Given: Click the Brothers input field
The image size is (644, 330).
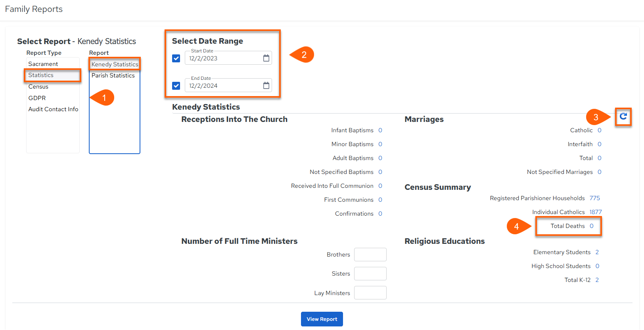Looking at the screenshot, I should tap(370, 255).
